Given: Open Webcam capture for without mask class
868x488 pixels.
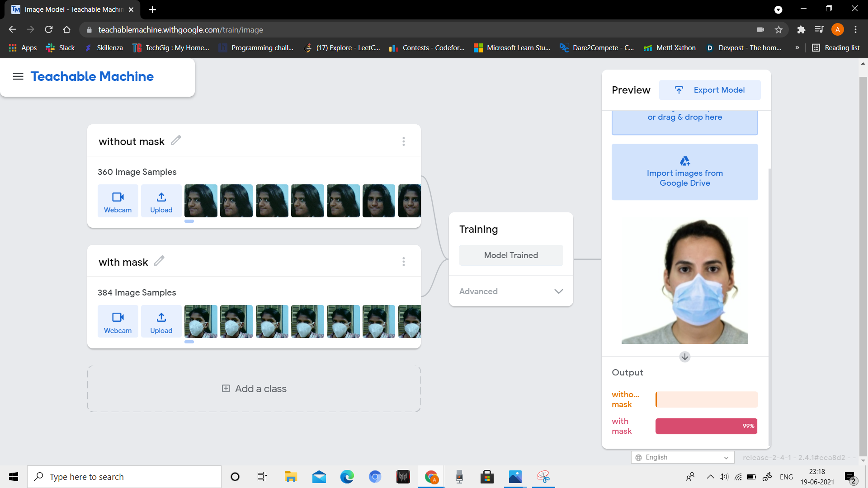Looking at the screenshot, I should point(118,201).
